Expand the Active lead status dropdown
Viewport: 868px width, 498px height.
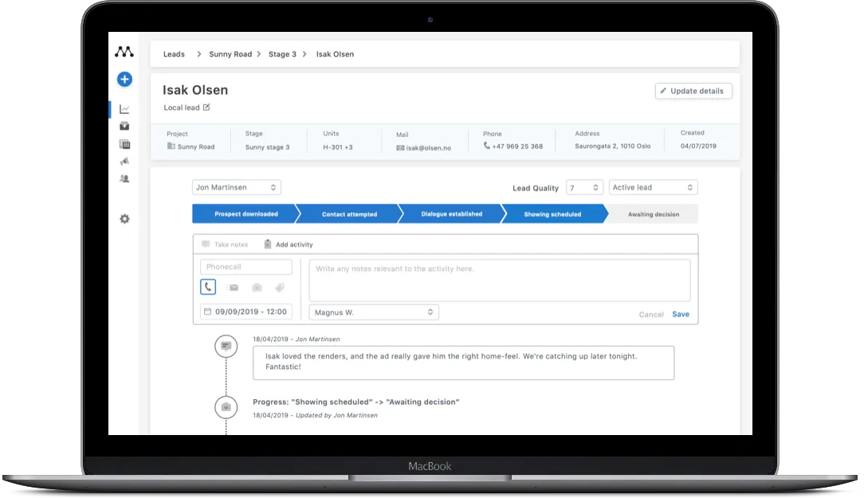[x=653, y=187]
